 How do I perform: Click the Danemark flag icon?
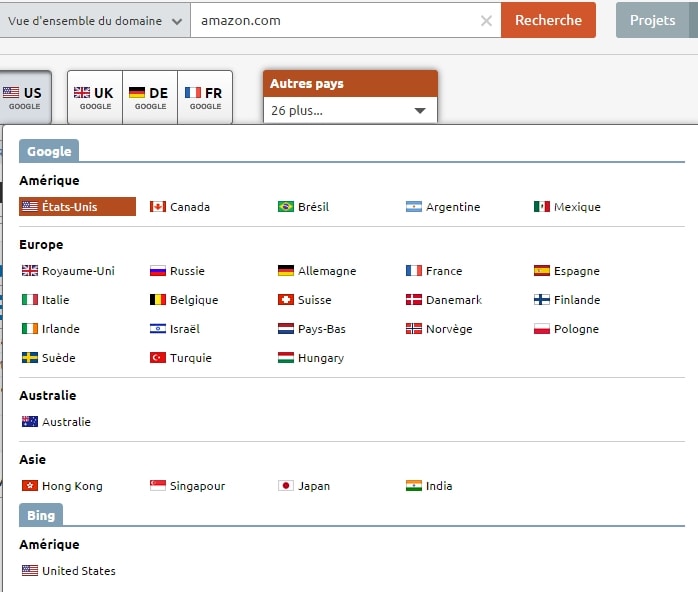pos(414,300)
